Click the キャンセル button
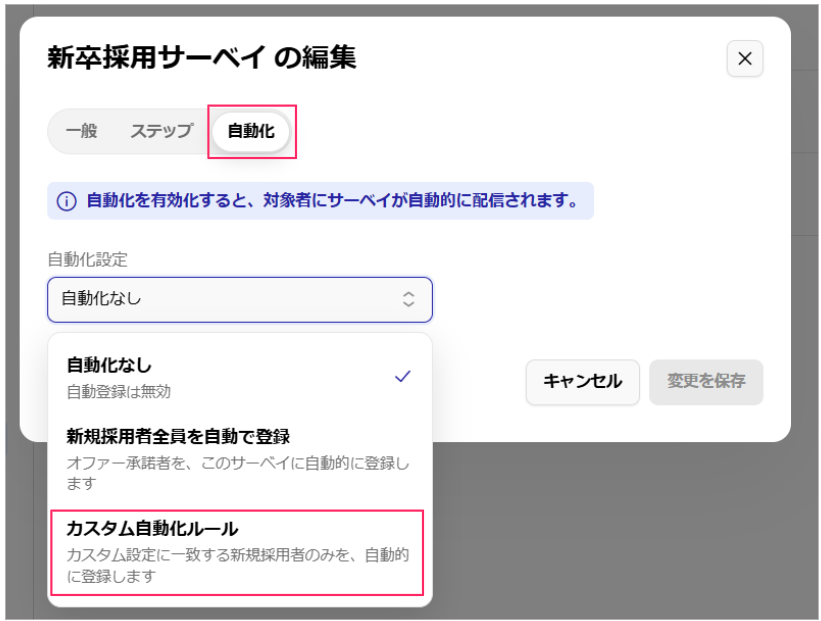This screenshot has width=821, height=621. point(583,382)
